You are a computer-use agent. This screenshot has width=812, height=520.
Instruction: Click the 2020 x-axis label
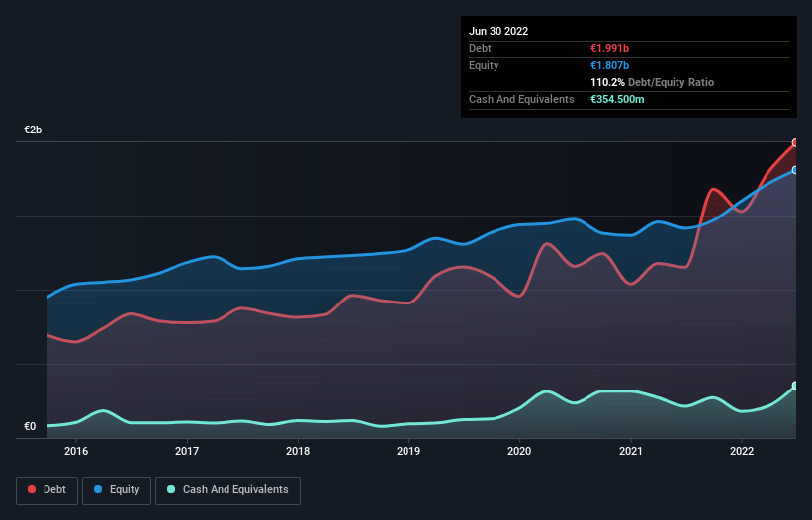click(519, 451)
